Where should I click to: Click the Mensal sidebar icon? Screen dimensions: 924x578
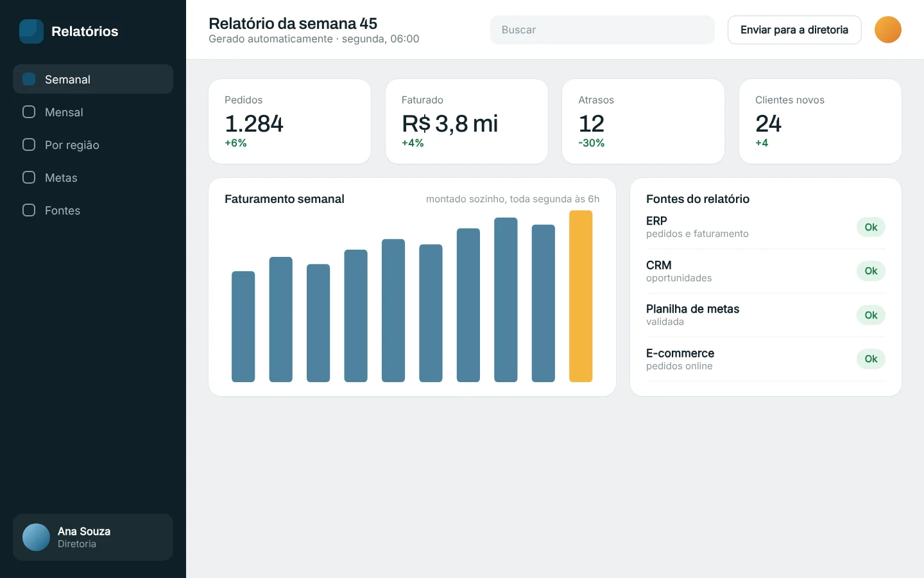[x=29, y=112]
